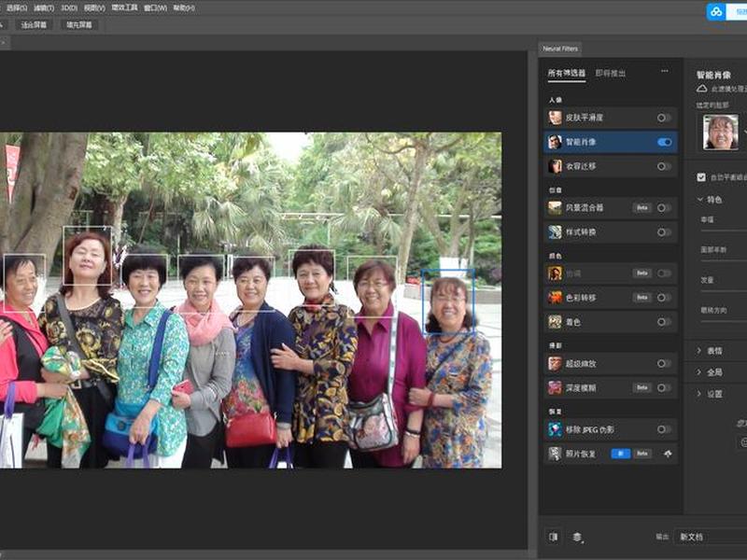Image resolution: width=747 pixels, height=560 pixels.
Task: Open the three-dot filter list options menu
Action: 665,71
